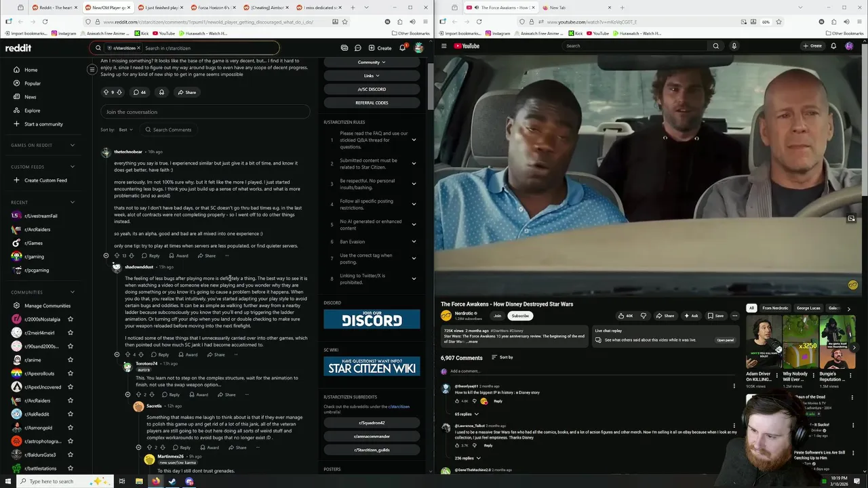Click YouTube search input box
This screenshot has height=488, width=868.
tap(637, 46)
